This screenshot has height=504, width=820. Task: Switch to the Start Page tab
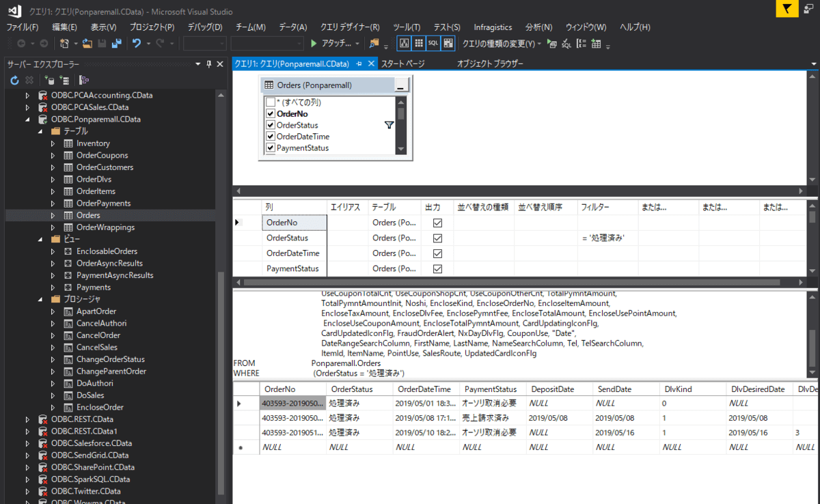coord(402,64)
